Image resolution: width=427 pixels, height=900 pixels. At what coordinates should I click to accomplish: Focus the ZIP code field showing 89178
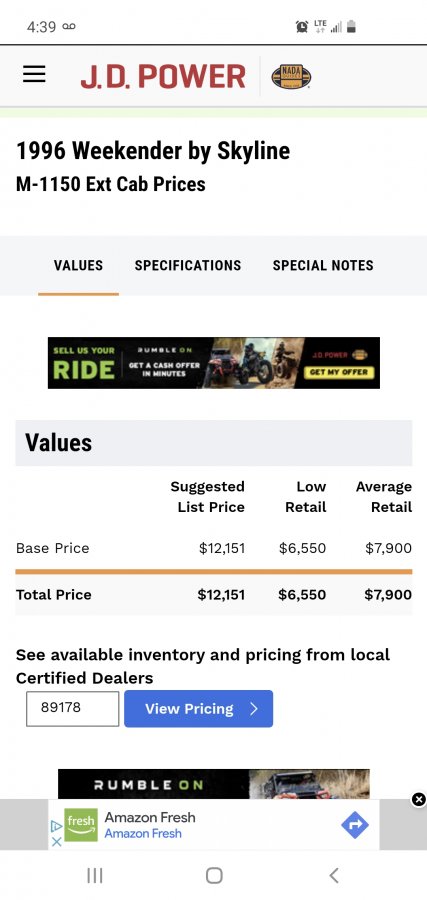click(73, 709)
